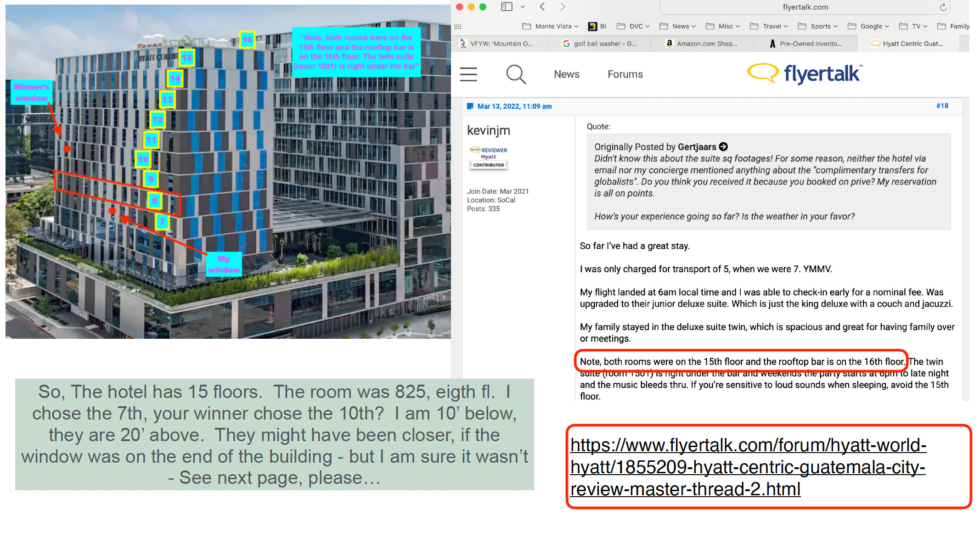The width and height of the screenshot is (980, 549).
Task: Click the Safari green fullscreen button
Action: (483, 7)
